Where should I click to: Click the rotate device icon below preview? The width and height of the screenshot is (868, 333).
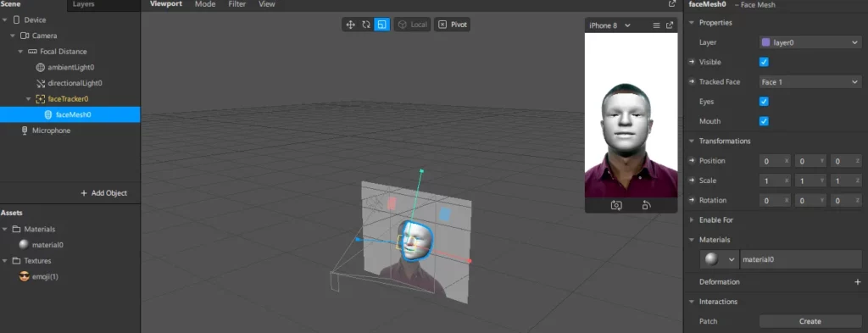pyautogui.click(x=646, y=205)
